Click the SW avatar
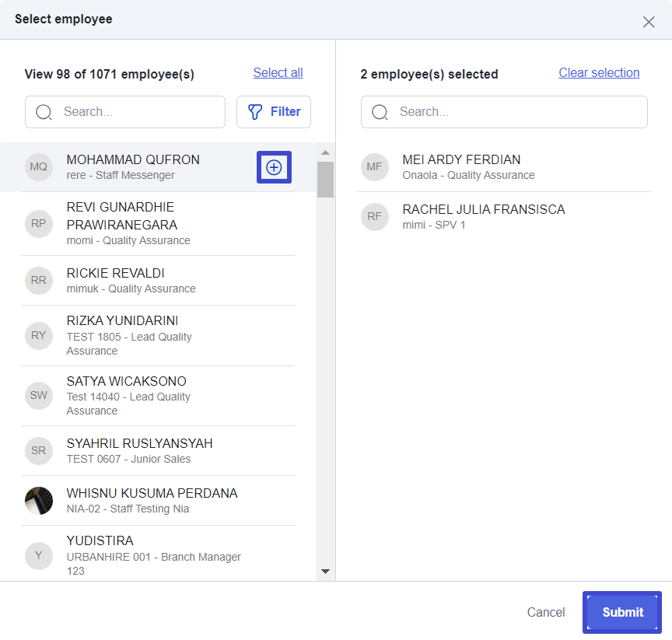Image resolution: width=672 pixels, height=640 pixels. [39, 395]
